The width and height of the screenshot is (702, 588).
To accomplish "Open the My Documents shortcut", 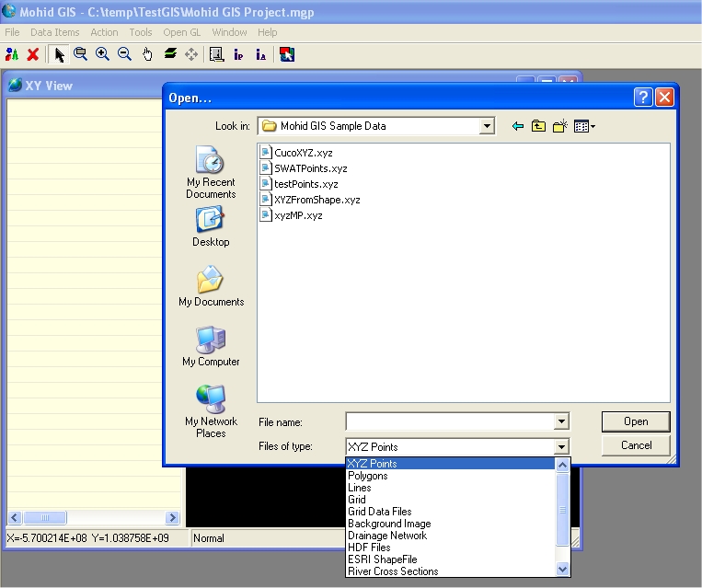I will pyautogui.click(x=211, y=286).
